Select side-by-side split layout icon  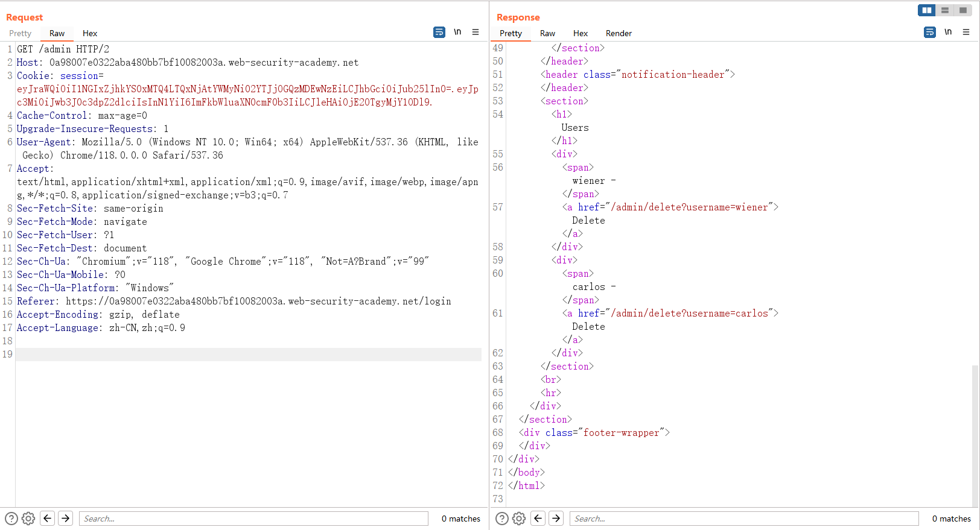(x=927, y=10)
